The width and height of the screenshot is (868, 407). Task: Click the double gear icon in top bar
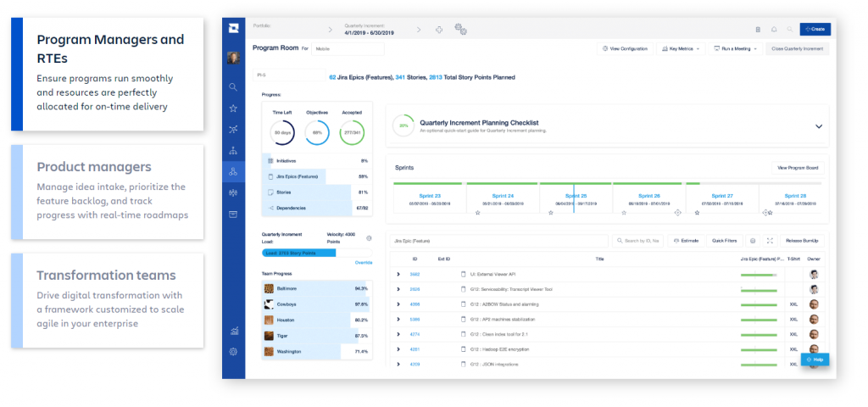coord(460,29)
